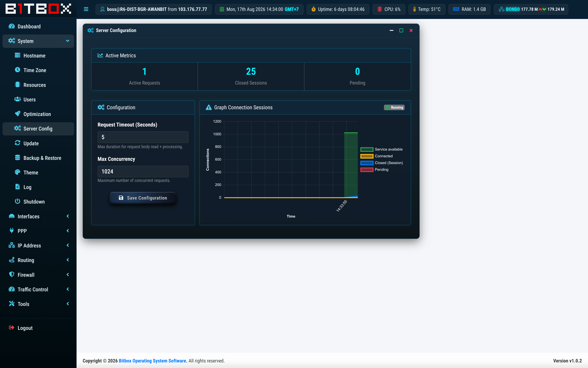
Task: Click the Log file icon
Action: pyautogui.click(x=17, y=187)
